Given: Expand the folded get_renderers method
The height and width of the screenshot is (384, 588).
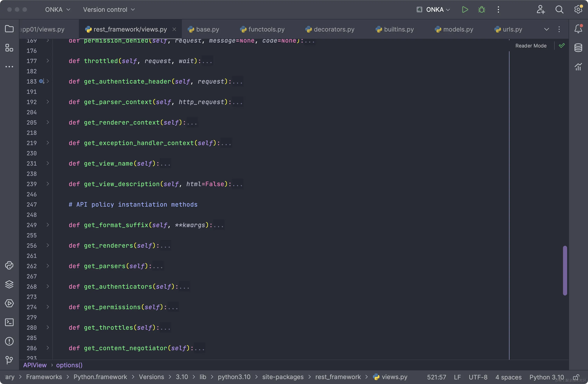Looking at the screenshot, I should [x=48, y=245].
